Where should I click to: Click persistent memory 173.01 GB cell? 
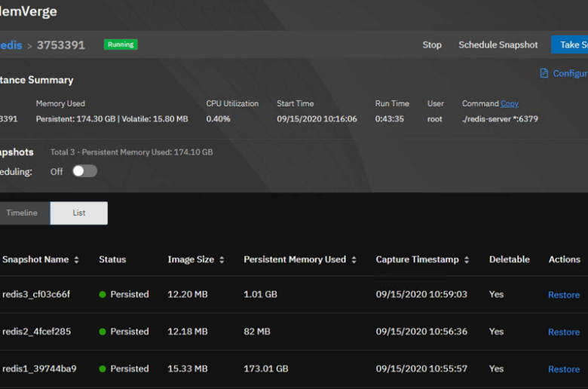pos(266,369)
